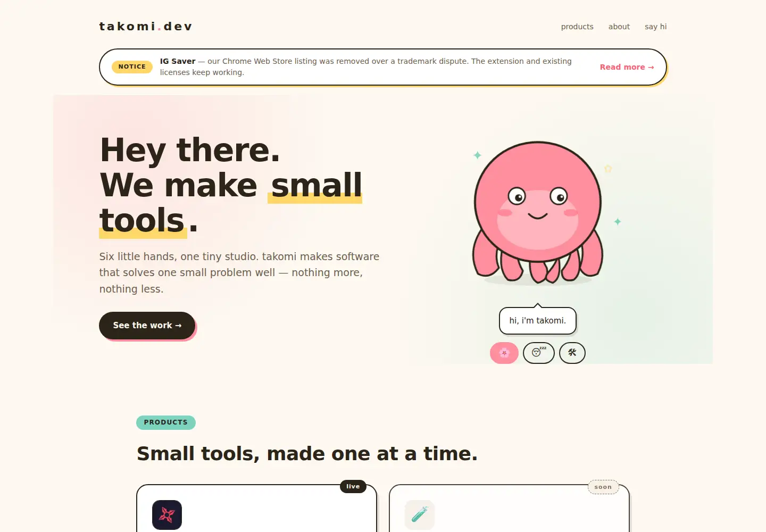Click the green test tube product icon
Screen dimensions: 766x532
(420, 515)
